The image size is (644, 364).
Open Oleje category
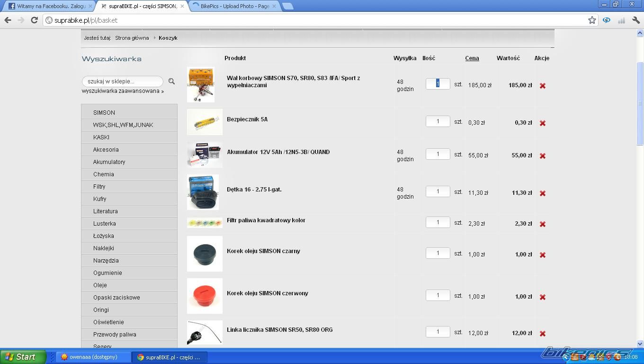(129, 285)
